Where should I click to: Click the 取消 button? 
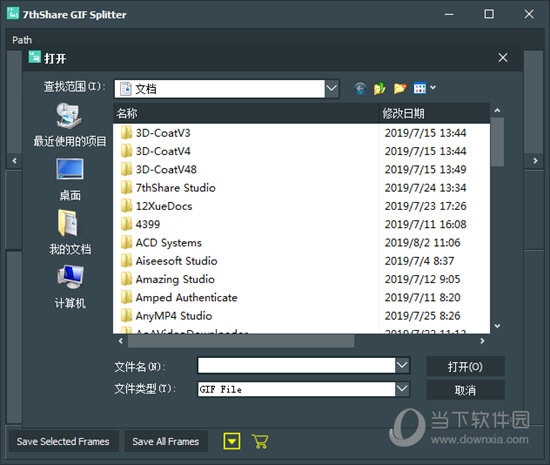(465, 390)
